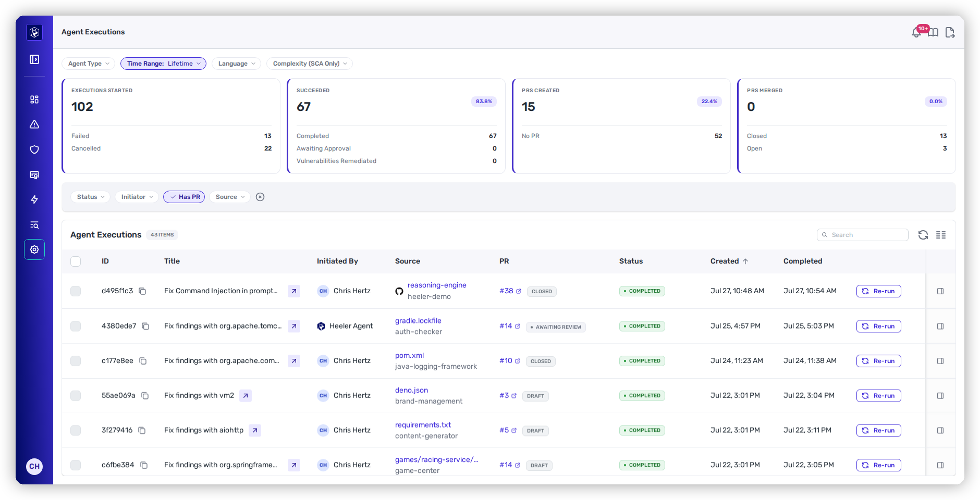Open the reasoning-engine source link
980x500 pixels.
(437, 285)
